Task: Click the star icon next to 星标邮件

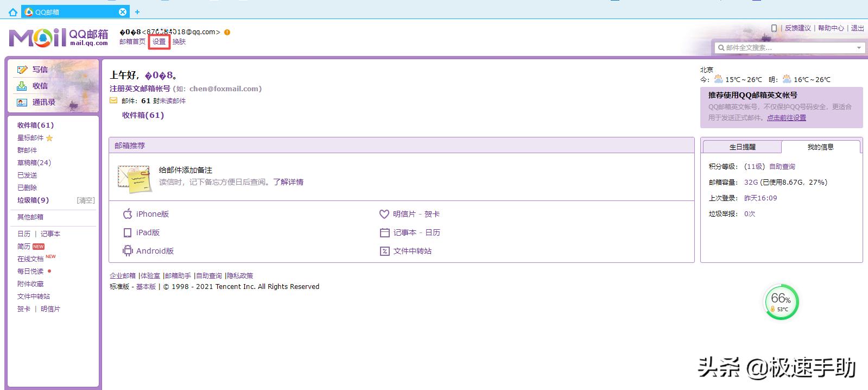Action: coord(49,138)
